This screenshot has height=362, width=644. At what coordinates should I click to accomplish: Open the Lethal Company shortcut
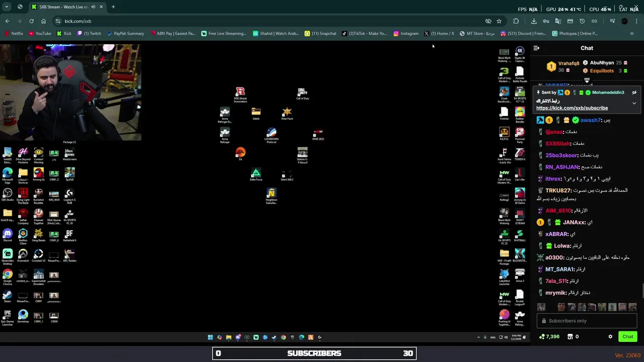[x=23, y=216]
